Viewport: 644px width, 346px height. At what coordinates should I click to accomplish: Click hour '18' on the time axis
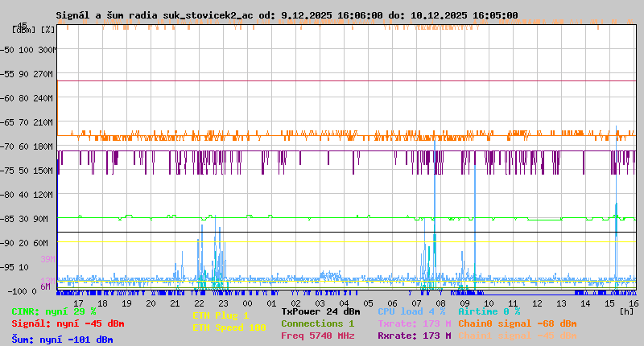[x=103, y=303]
